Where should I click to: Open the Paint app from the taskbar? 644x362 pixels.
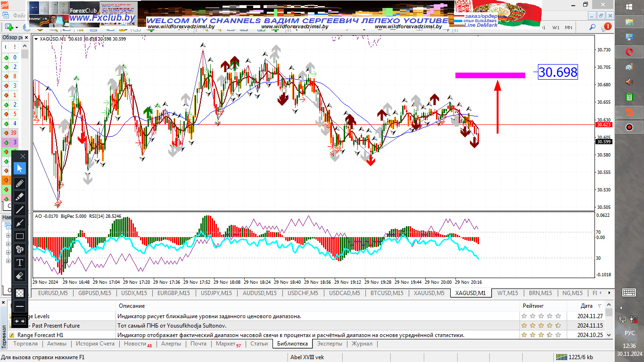[x=629, y=67]
